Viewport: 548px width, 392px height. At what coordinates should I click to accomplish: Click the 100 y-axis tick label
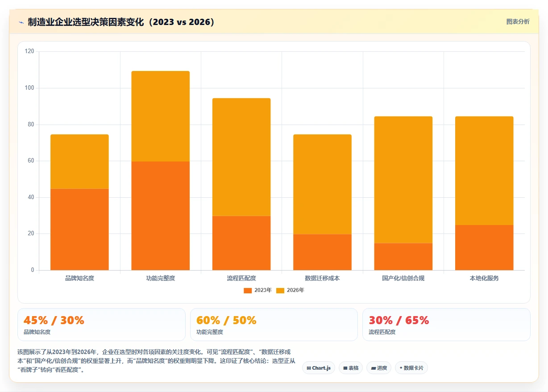(x=29, y=88)
